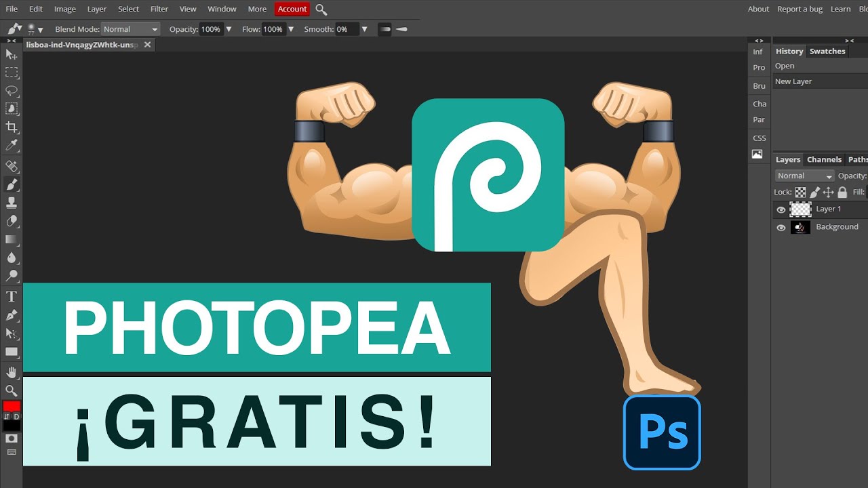Click the black background color swatch
The height and width of the screenshot is (488, 868).
tap(12, 426)
